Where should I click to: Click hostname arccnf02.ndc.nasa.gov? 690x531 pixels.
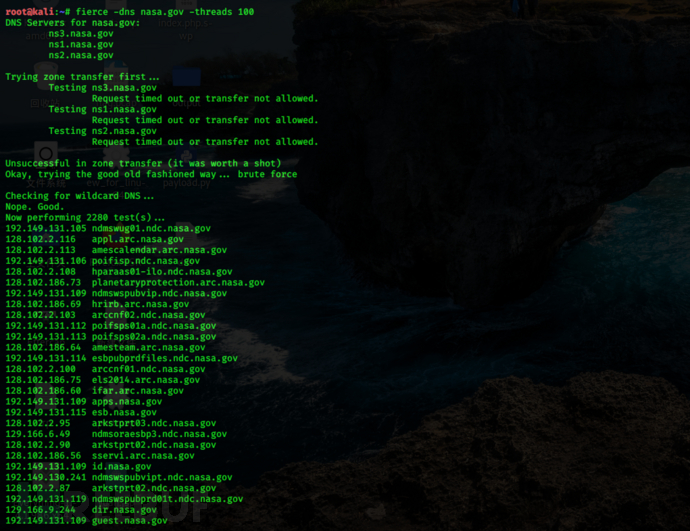[148, 315]
